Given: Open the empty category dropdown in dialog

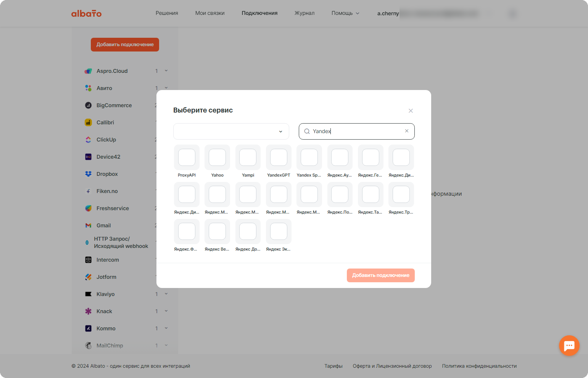Looking at the screenshot, I should (231, 131).
